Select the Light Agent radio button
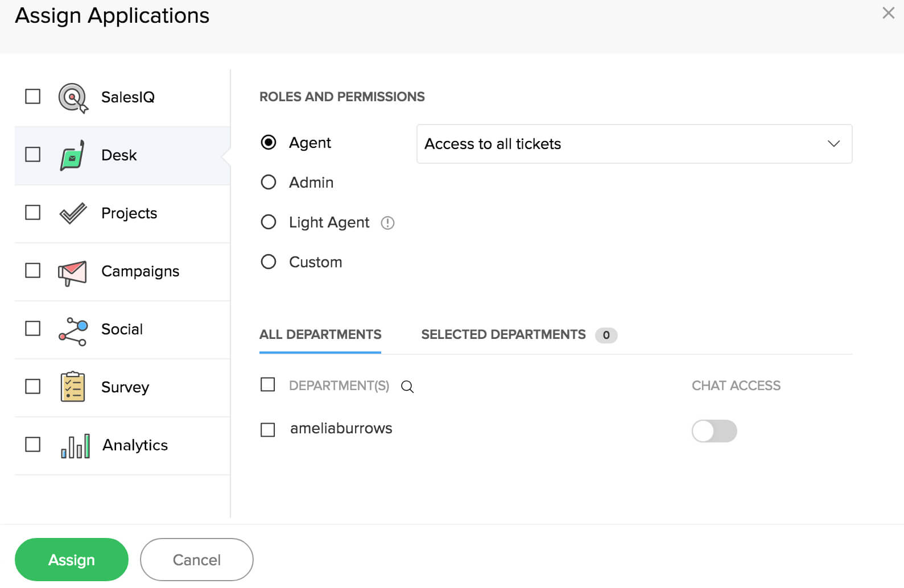The width and height of the screenshot is (904, 588). pos(269,222)
